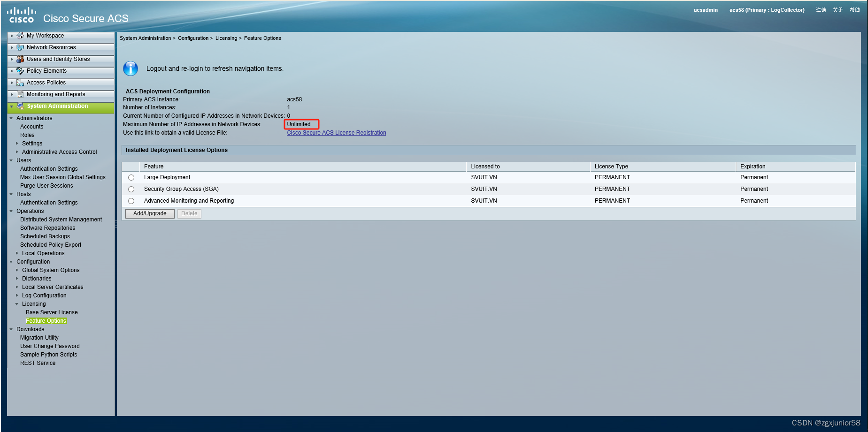The height and width of the screenshot is (432, 868).
Task: Open the Roles tree item
Action: click(x=27, y=135)
